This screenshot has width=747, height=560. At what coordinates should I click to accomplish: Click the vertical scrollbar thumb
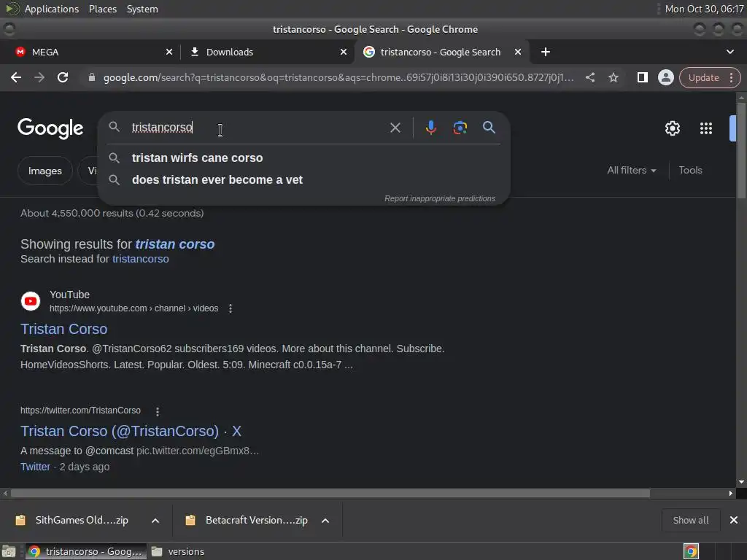[x=741, y=150]
